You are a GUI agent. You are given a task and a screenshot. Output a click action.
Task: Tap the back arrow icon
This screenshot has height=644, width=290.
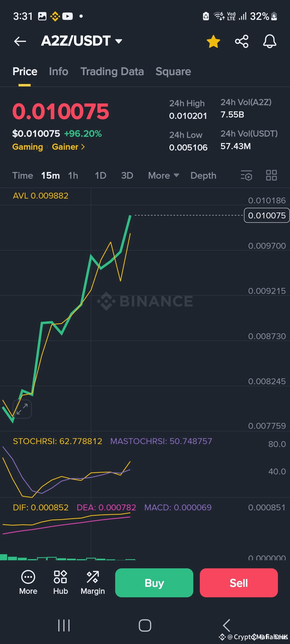click(x=20, y=41)
